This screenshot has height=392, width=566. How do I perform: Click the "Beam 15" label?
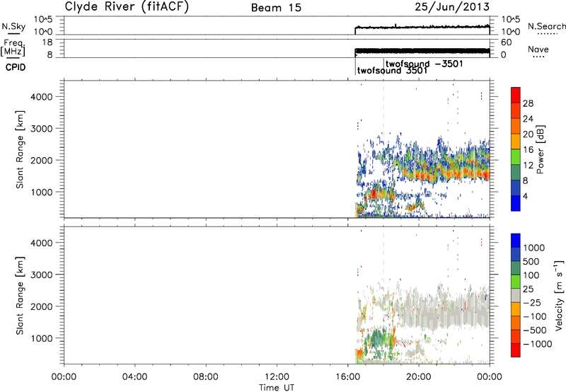coord(276,8)
